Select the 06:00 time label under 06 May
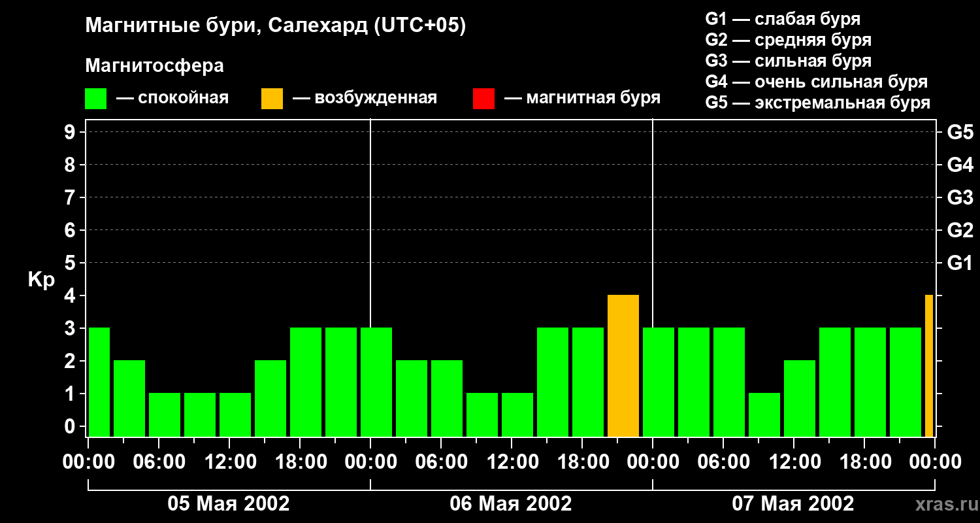 [x=442, y=462]
